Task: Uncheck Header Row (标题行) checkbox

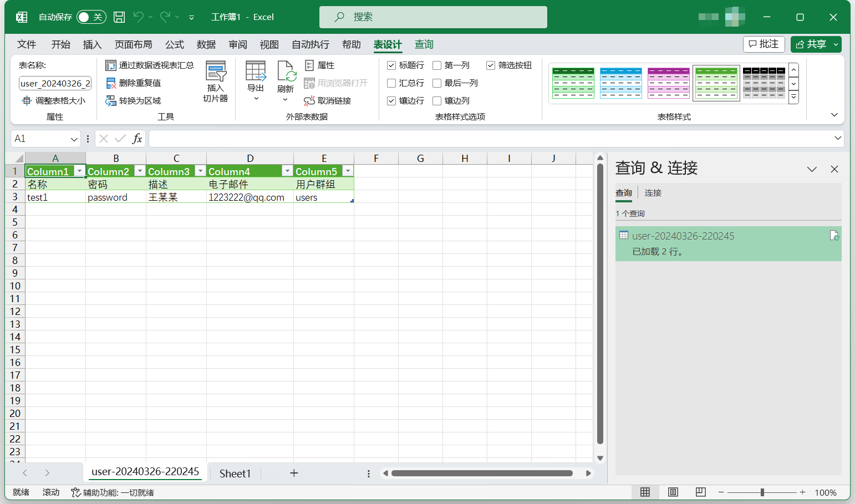Action: tap(391, 65)
